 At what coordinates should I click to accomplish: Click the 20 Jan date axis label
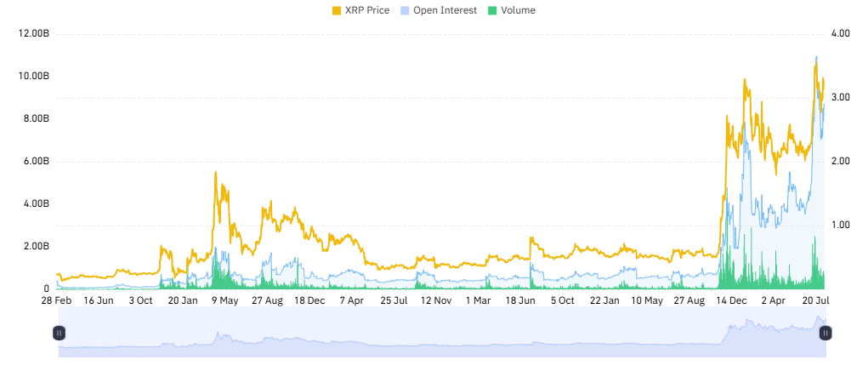183,300
